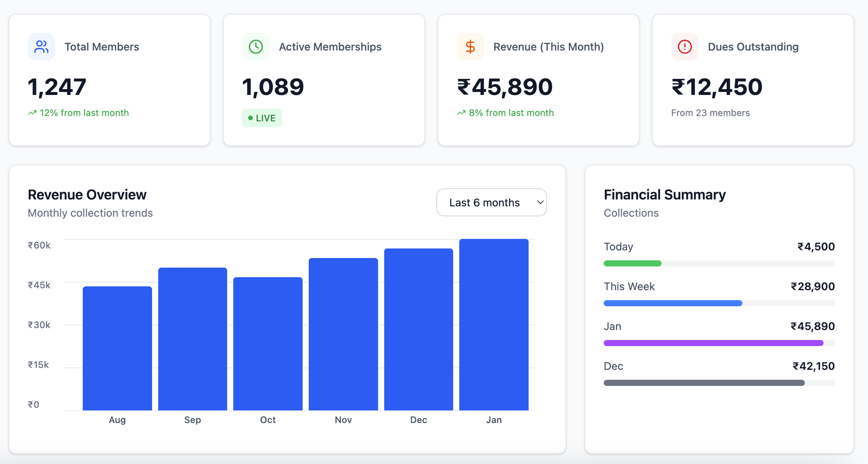Image resolution: width=868 pixels, height=464 pixels.
Task: Click the Total Members people icon
Action: coord(41,47)
